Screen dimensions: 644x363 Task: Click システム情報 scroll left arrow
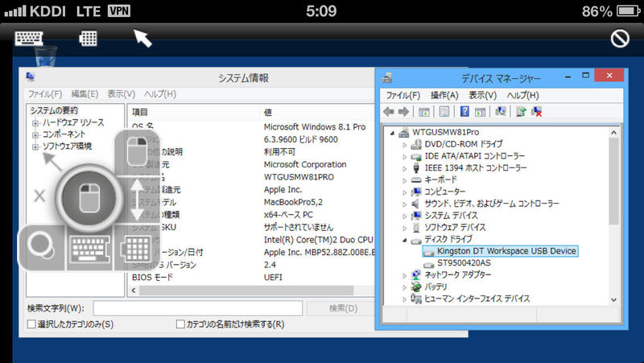click(x=134, y=291)
